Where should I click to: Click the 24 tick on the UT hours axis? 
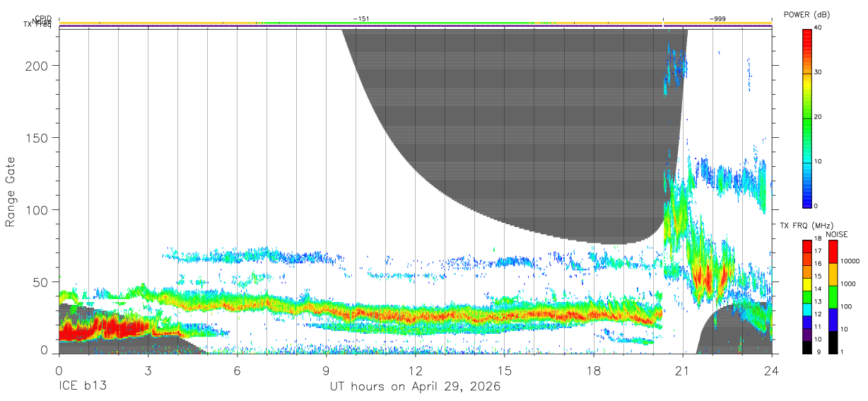coord(772,370)
